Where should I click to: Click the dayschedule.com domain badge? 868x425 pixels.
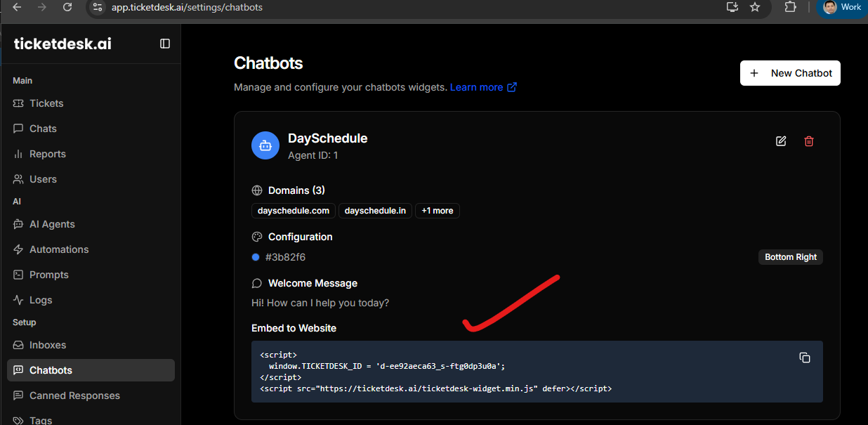point(294,211)
